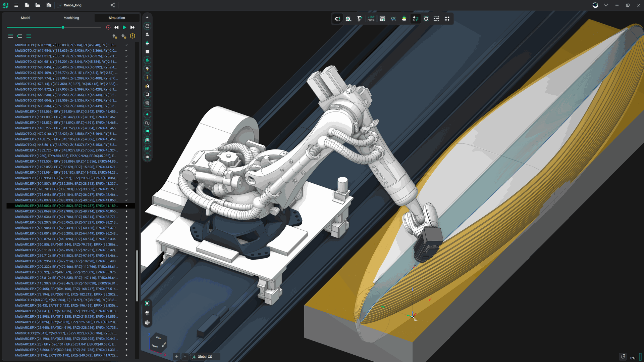Move the simulation progress slider handle
The height and width of the screenshot is (362, 644).
click(x=63, y=27)
